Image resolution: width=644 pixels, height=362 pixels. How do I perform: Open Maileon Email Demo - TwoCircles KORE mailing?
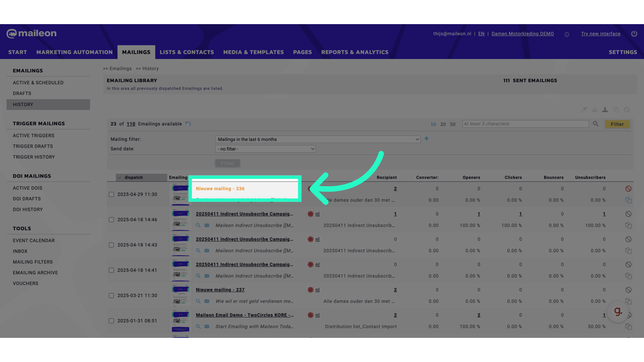tap(245, 315)
